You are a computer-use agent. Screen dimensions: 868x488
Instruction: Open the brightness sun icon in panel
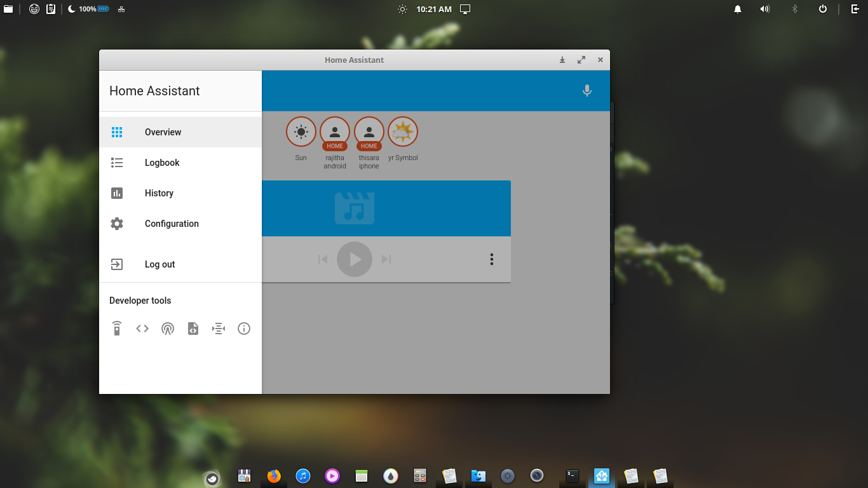pyautogui.click(x=402, y=9)
